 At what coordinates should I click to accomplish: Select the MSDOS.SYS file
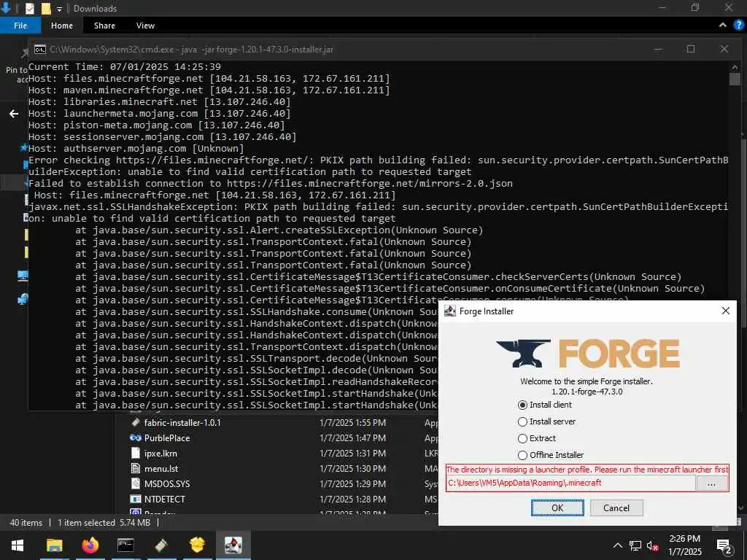coord(167,484)
